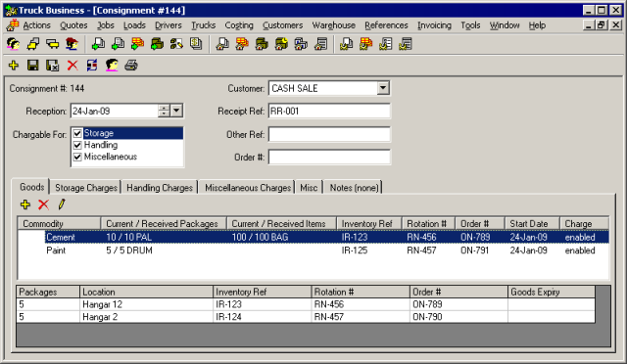Click the Current / Received Items column header
This screenshot has height=364, width=627.
pos(281,223)
